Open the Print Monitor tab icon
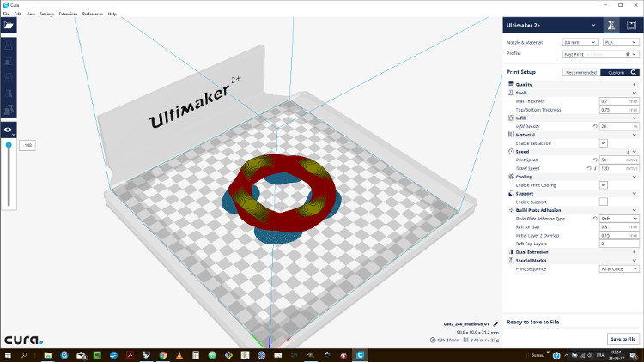This screenshot has height=362, width=644. [x=631, y=26]
